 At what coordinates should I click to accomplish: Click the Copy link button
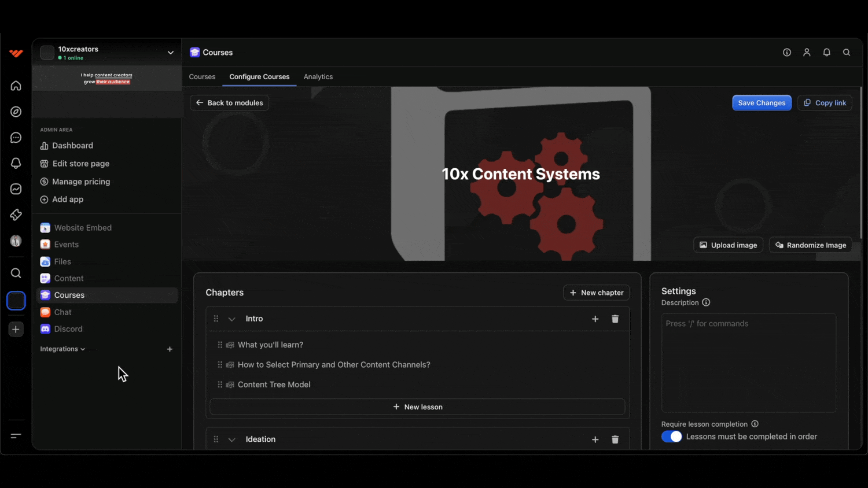tap(825, 103)
